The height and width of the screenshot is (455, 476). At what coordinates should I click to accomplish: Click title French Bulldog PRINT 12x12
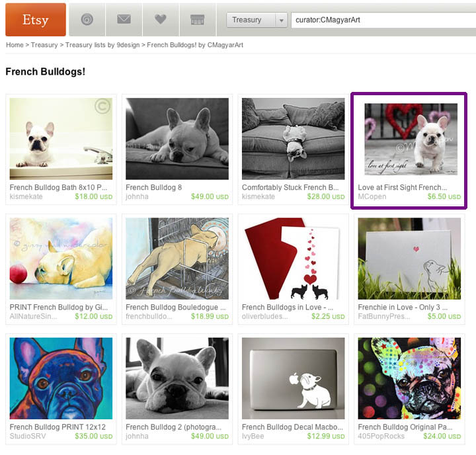(58, 427)
